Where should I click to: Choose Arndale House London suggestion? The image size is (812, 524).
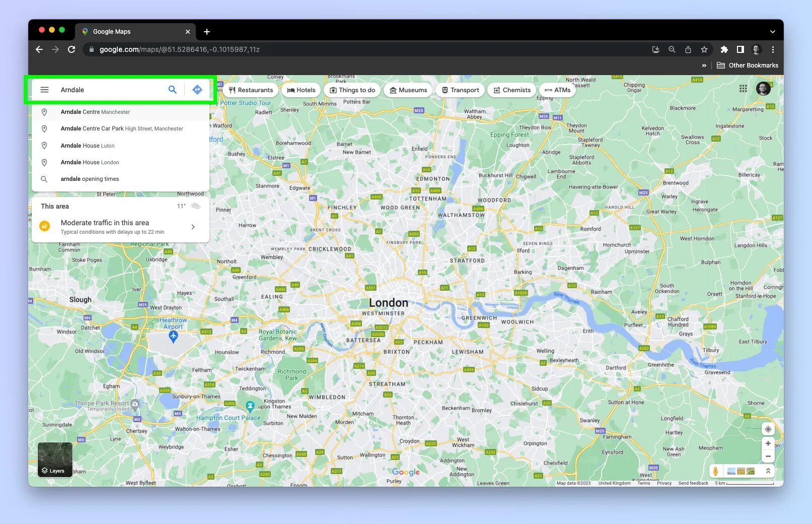pos(120,162)
